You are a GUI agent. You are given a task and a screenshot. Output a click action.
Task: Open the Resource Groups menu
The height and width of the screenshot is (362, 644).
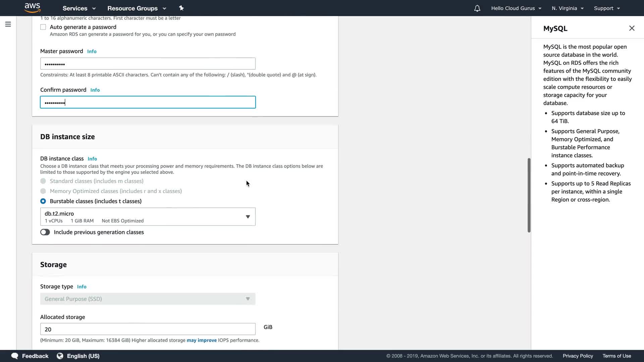[137, 8]
